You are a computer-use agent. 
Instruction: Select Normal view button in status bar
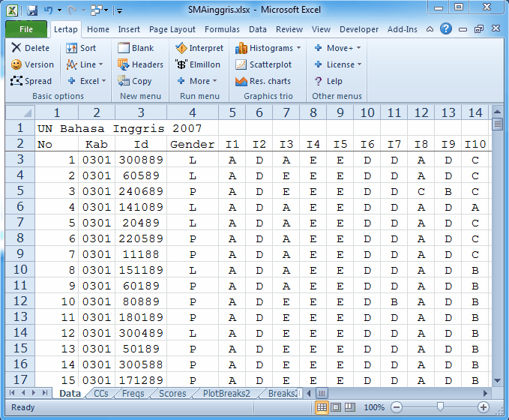coord(322,407)
